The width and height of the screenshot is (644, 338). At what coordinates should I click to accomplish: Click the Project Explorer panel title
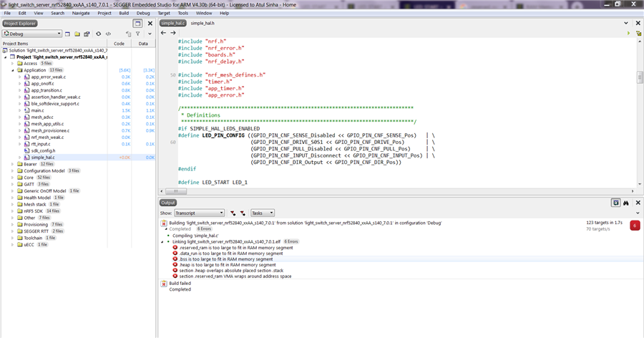(x=20, y=24)
